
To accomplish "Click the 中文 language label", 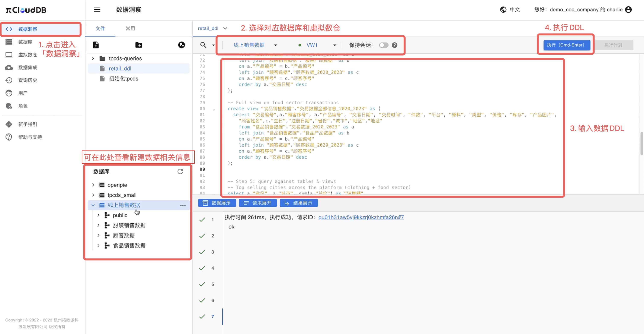I will pyautogui.click(x=515, y=10).
